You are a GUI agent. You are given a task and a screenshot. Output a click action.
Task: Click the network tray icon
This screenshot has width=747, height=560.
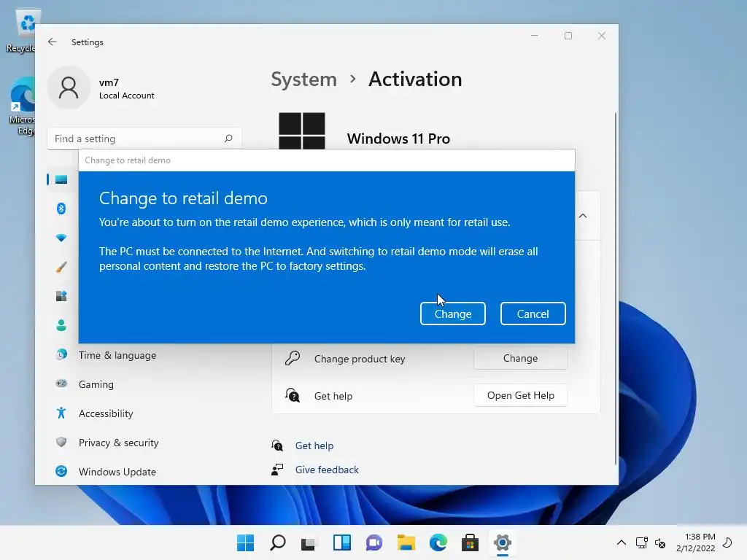pos(641,542)
